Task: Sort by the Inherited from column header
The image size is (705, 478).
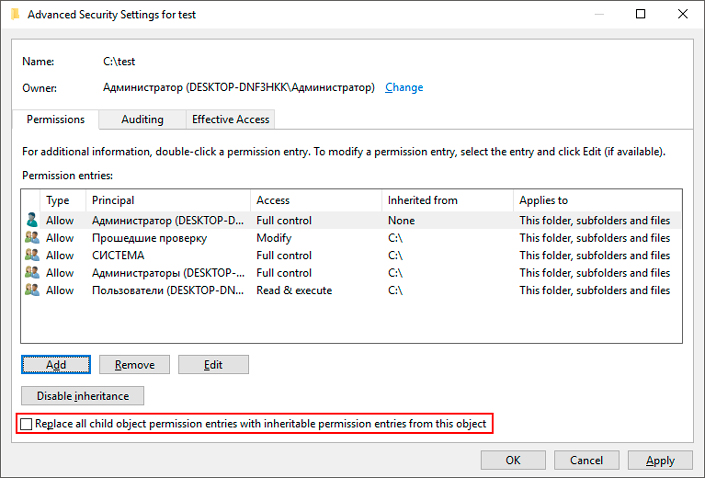Action: coord(447,200)
